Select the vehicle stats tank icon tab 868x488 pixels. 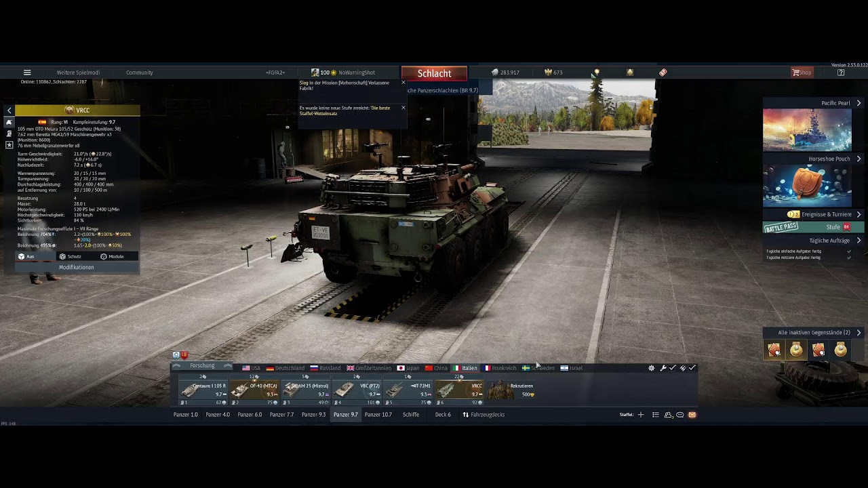[x=9, y=123]
